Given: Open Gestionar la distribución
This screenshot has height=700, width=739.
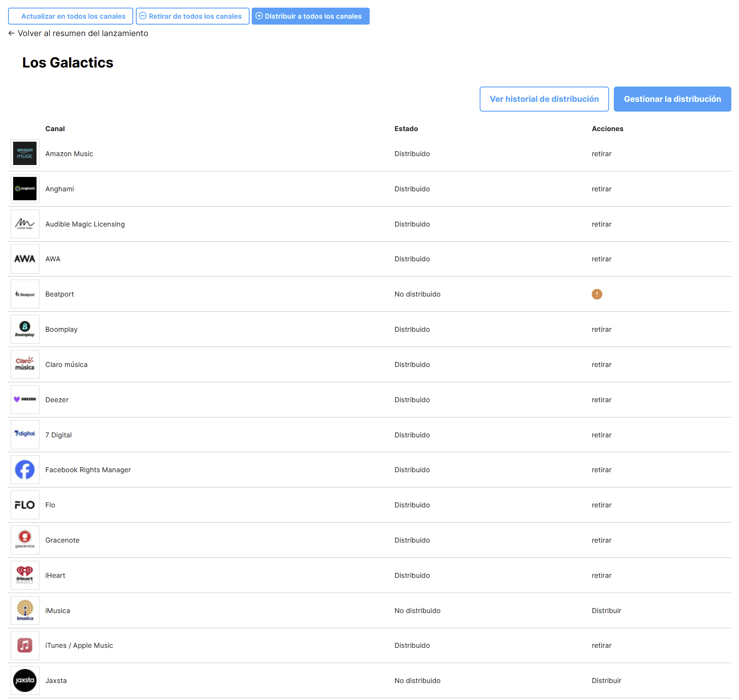Looking at the screenshot, I should tap(672, 99).
